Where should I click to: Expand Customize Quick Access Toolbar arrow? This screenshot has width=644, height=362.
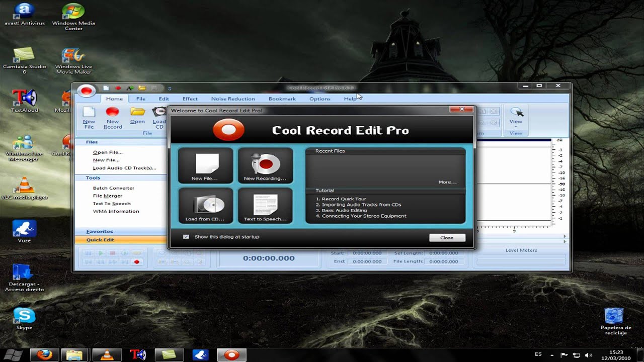170,89
